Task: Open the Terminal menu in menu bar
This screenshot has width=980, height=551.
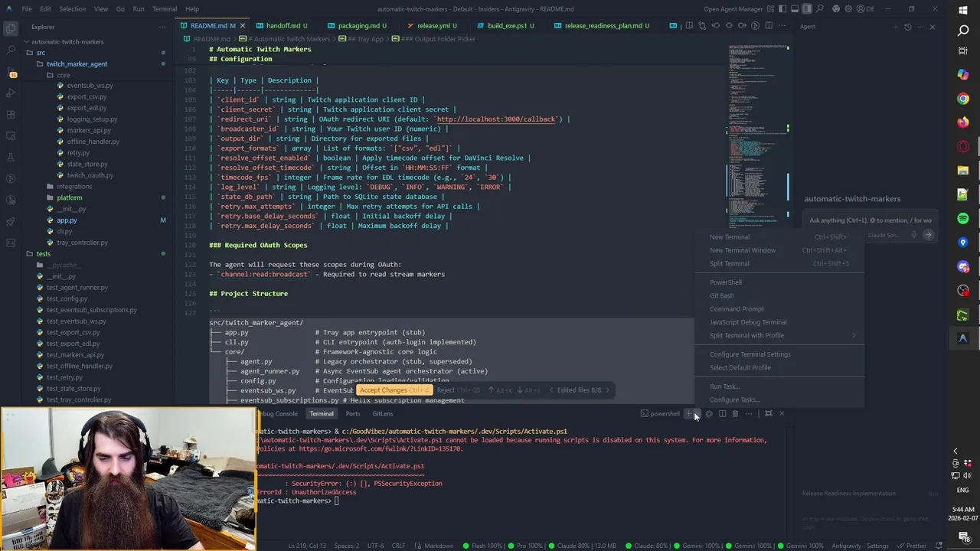Action: coord(165,9)
